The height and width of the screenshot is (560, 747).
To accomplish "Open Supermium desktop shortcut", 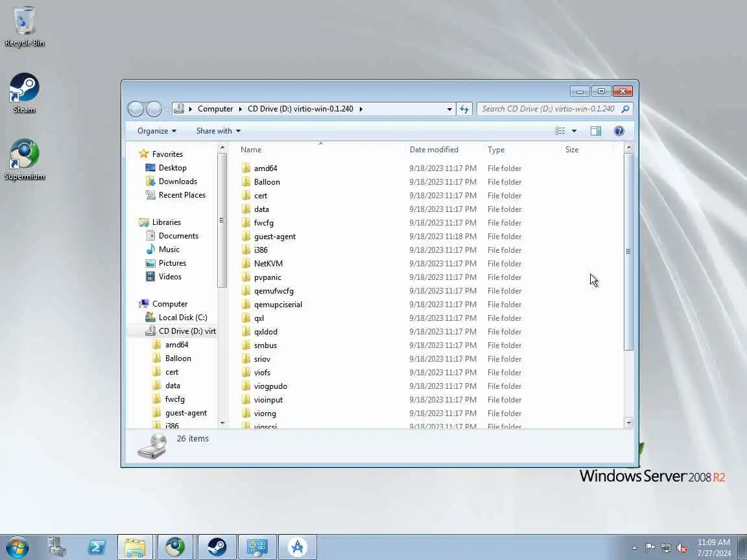I will click(24, 160).
